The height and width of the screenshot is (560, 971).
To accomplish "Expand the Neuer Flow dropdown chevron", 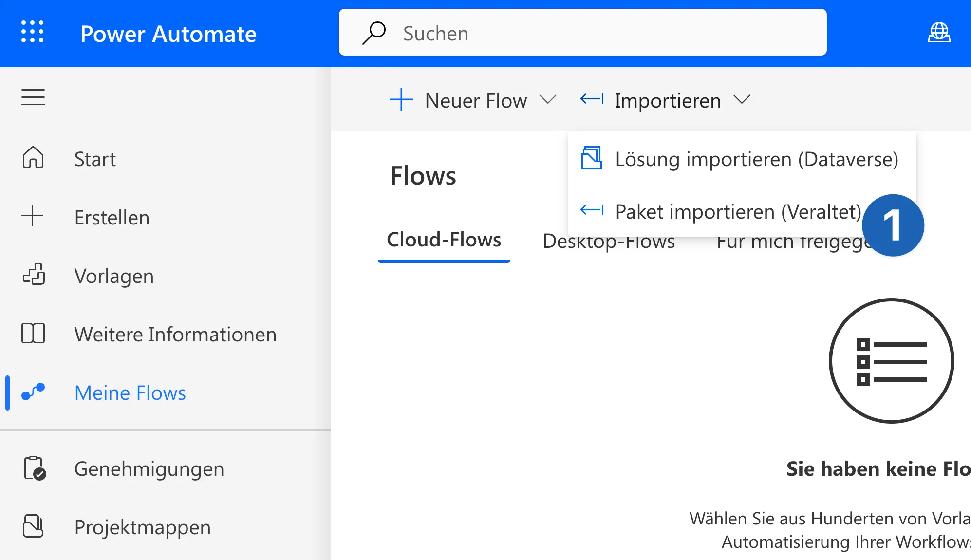I will tap(548, 100).
